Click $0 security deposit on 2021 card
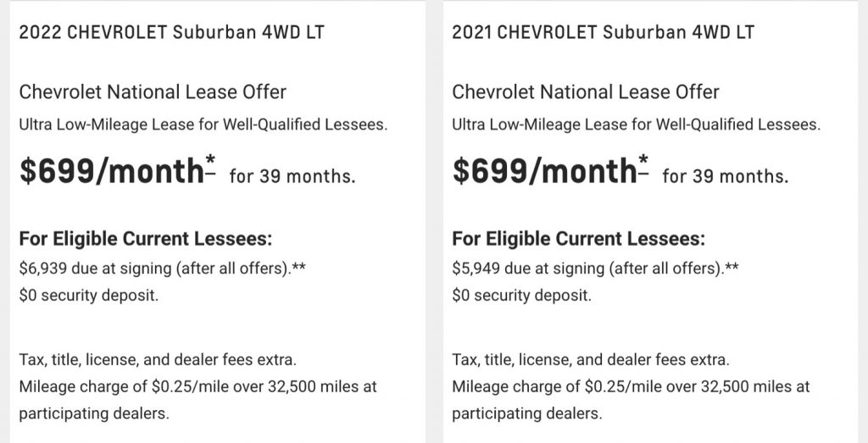868x443 pixels. (x=521, y=296)
